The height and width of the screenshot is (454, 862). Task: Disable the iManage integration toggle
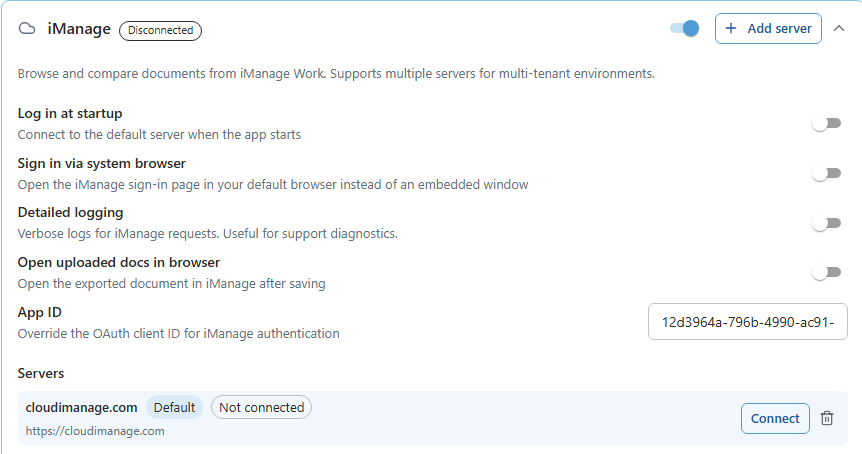(684, 28)
